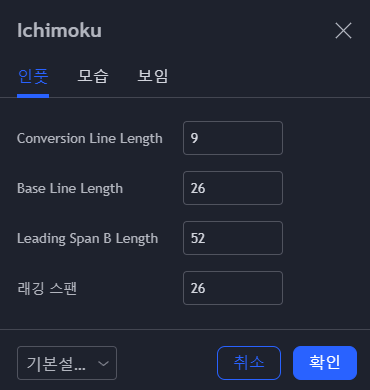Screen dimensions: 370x390
Task: Go to the 보임 tab
Action: coord(153,76)
